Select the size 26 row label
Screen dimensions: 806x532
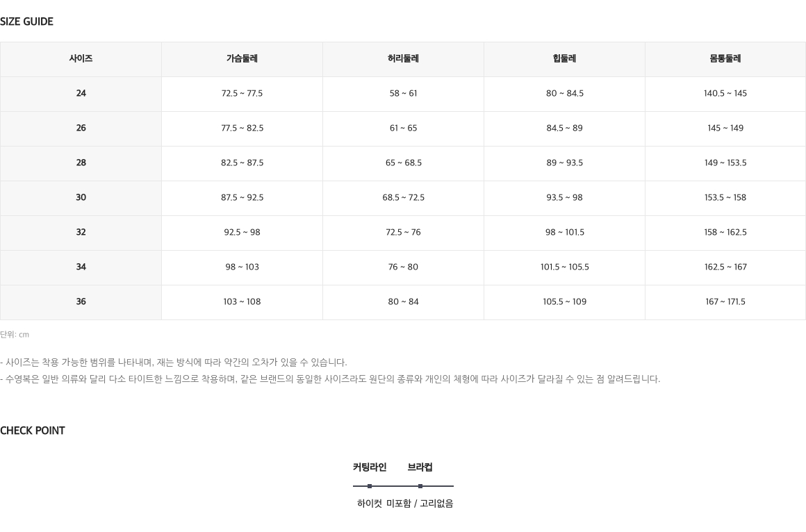pos(81,128)
